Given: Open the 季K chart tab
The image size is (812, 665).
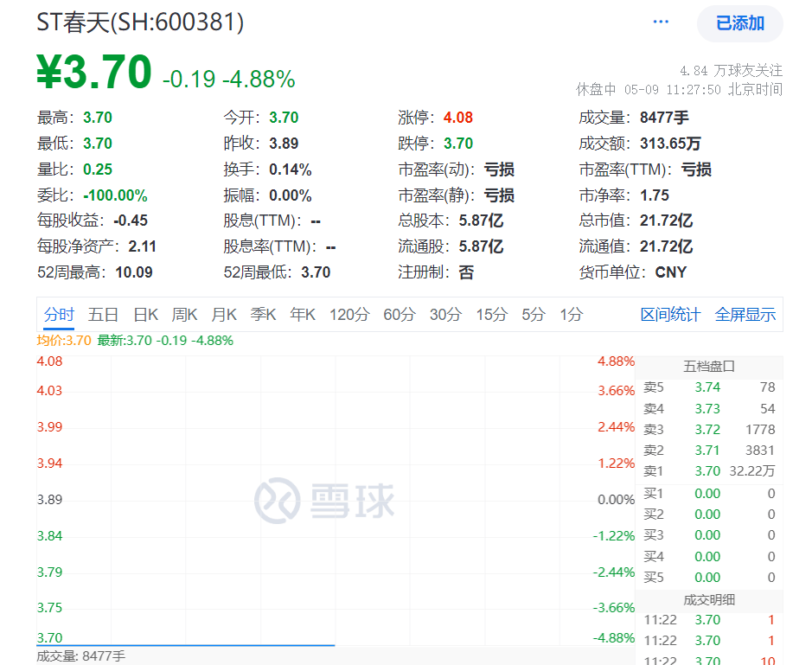Looking at the screenshot, I should pos(263,315).
